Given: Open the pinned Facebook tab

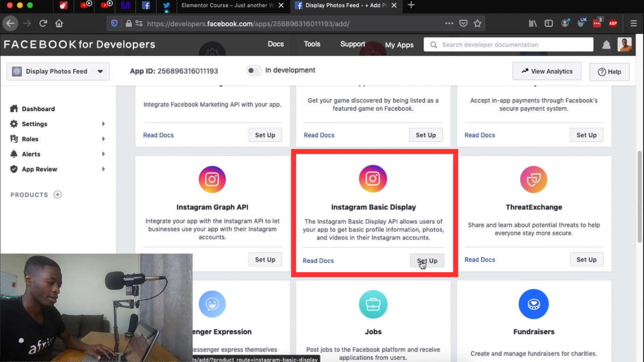Looking at the screenshot, I should (146, 6).
